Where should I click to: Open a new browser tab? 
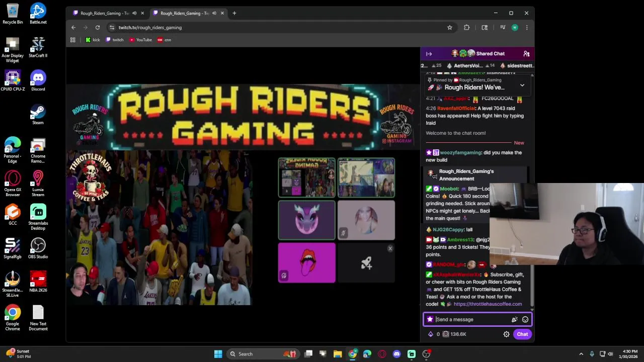234,13
